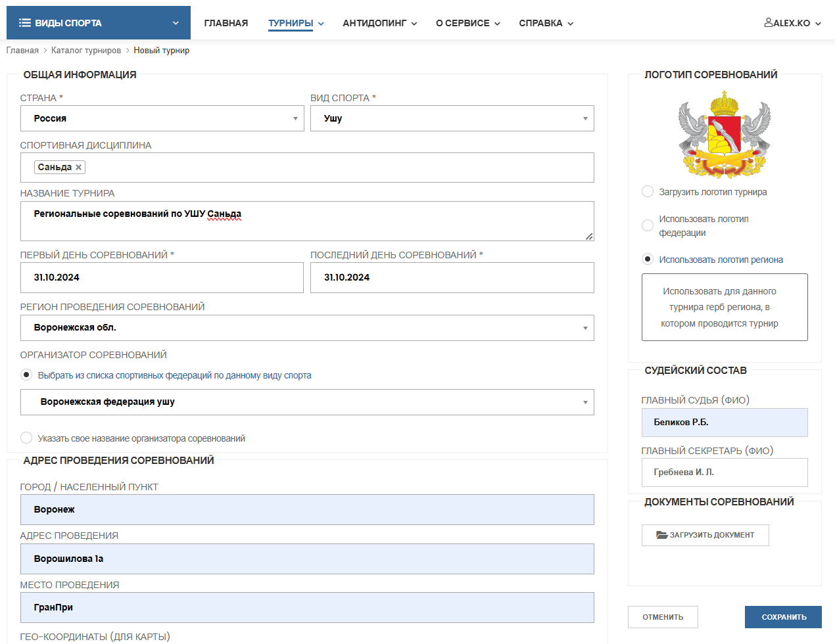Click the chief judge field Беликов Р.Б.
This screenshot has width=835, height=644.
tap(725, 423)
